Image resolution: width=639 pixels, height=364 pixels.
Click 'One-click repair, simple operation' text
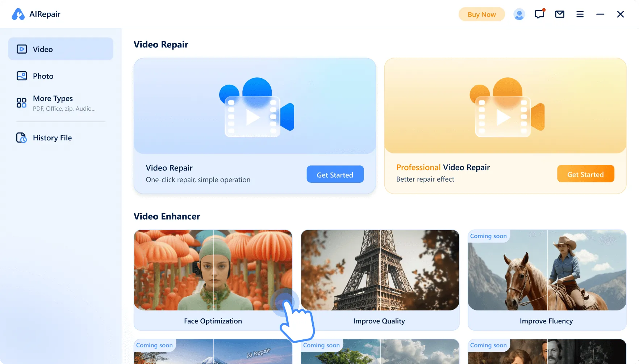click(x=198, y=180)
